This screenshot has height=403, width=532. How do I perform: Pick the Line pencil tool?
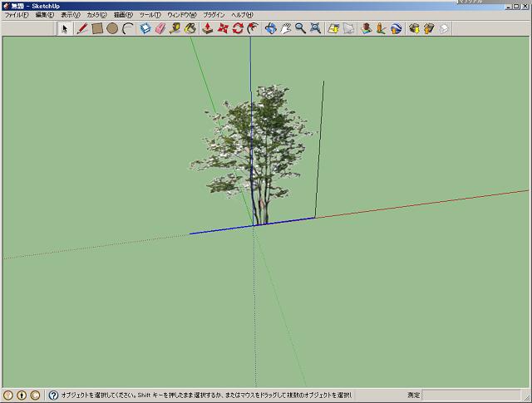(82, 28)
